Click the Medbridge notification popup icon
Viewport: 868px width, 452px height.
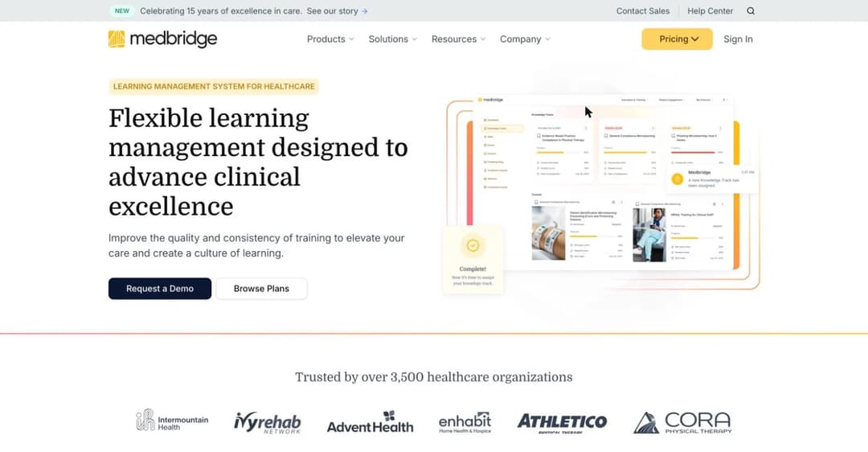[677, 179]
